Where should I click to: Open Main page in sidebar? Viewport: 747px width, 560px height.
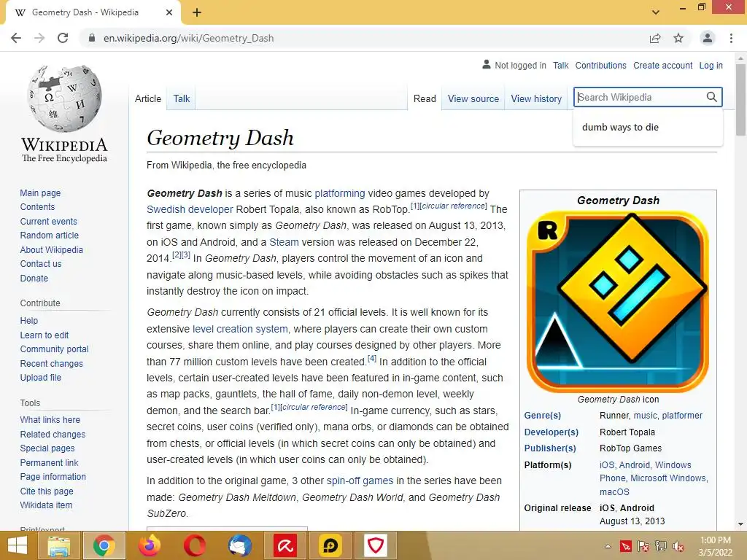coord(40,192)
